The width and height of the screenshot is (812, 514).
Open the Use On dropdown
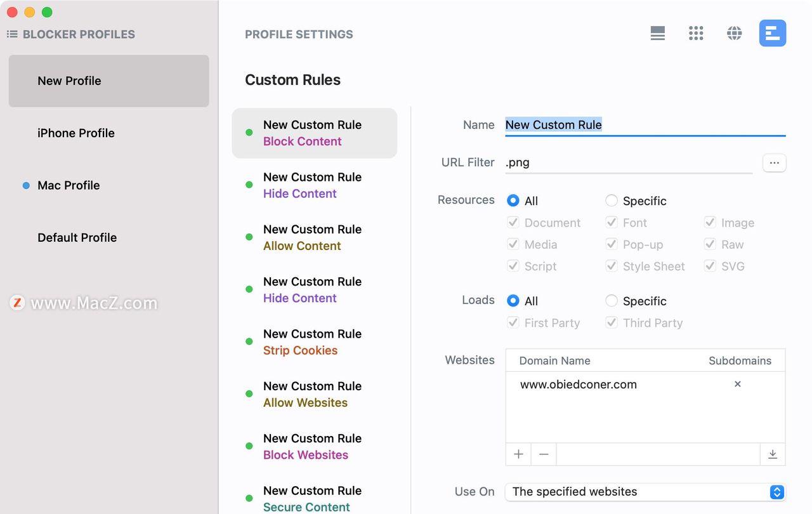[645, 492]
